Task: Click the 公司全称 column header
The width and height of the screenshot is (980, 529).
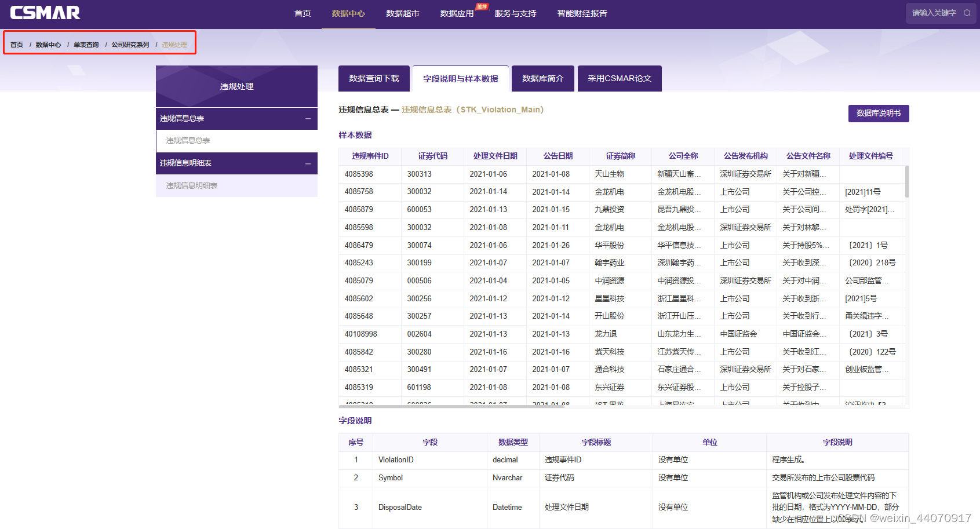Action: pyautogui.click(x=683, y=156)
